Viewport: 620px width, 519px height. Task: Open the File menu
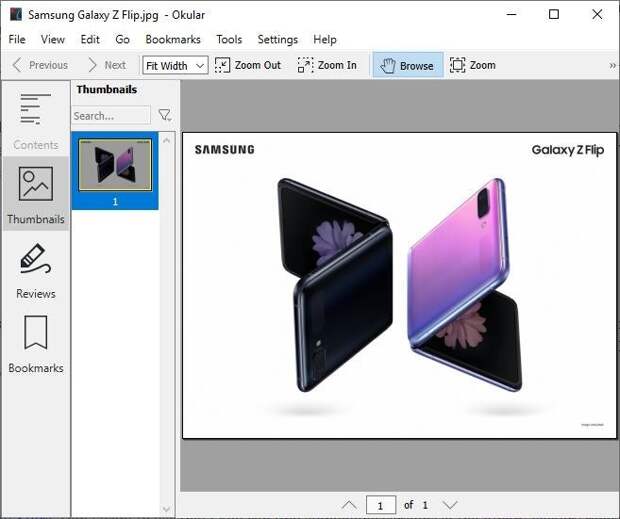coord(17,40)
